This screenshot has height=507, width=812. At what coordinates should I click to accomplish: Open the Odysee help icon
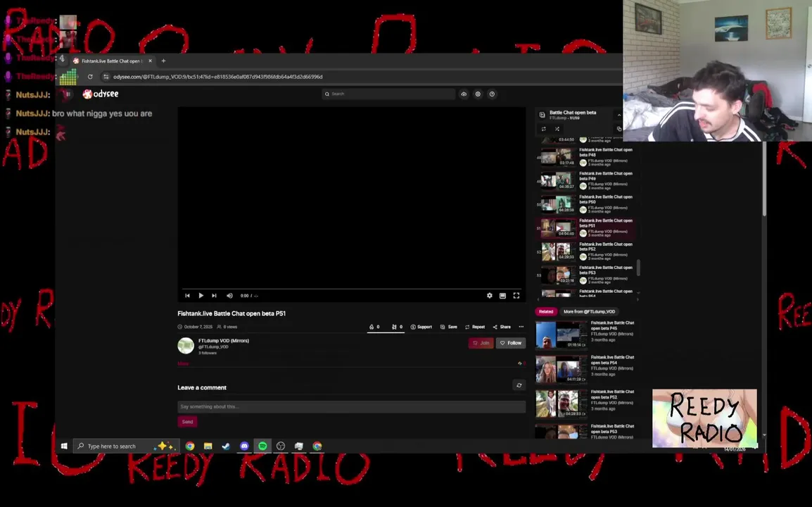coord(492,94)
